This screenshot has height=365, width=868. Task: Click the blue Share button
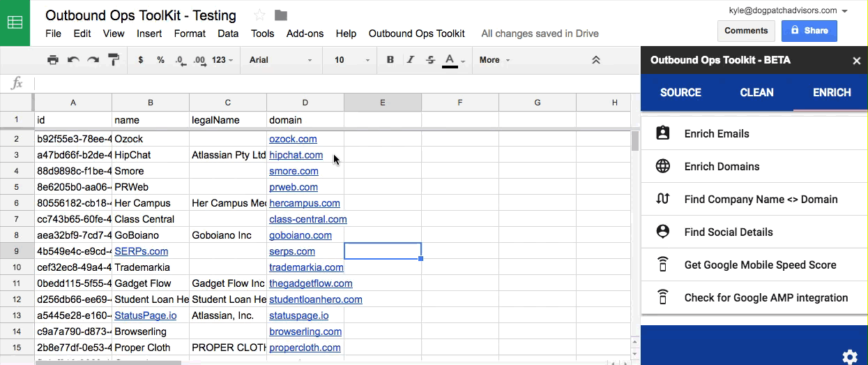click(809, 31)
